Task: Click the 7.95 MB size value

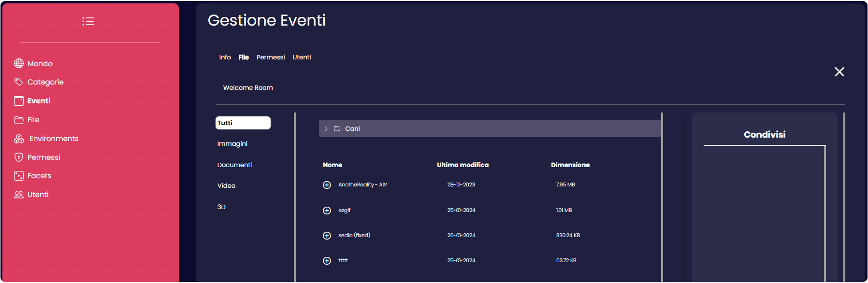Action: [x=565, y=184]
